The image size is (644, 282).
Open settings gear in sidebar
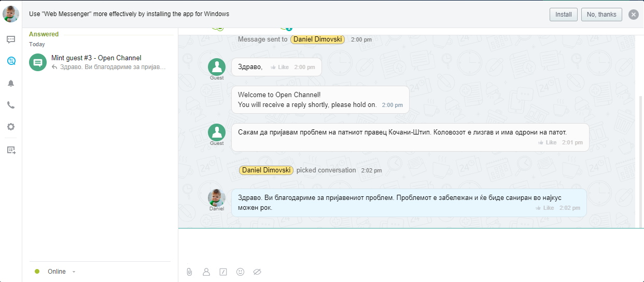point(11,127)
